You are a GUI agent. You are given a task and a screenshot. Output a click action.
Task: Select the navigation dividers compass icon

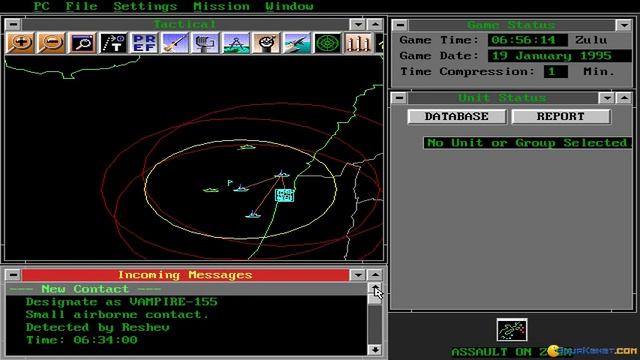pyautogui.click(x=236, y=43)
